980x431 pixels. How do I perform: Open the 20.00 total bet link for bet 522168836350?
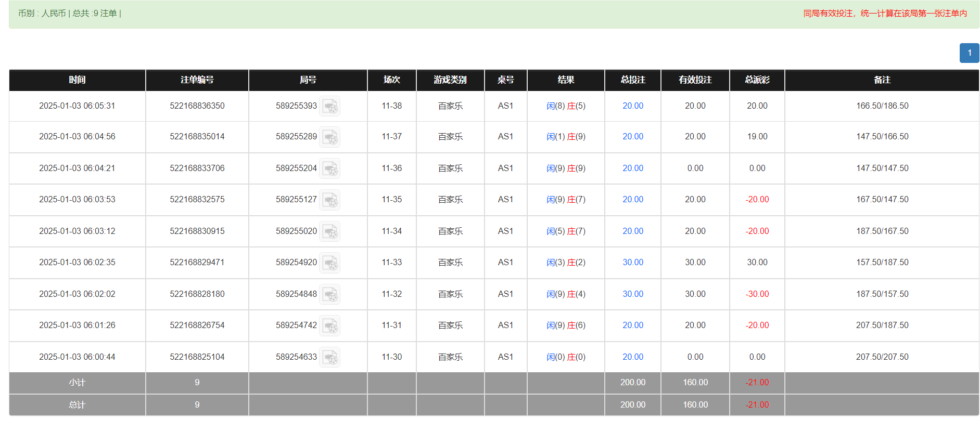tap(632, 106)
